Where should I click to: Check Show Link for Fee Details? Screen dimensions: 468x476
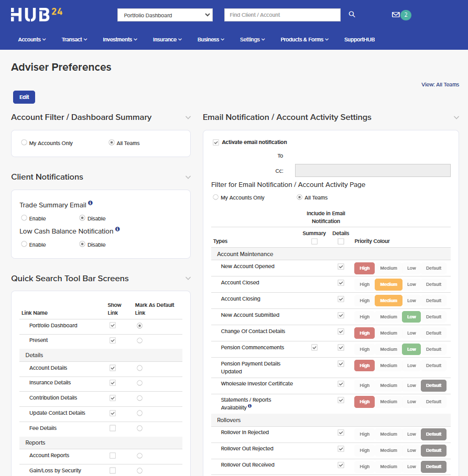113,428
